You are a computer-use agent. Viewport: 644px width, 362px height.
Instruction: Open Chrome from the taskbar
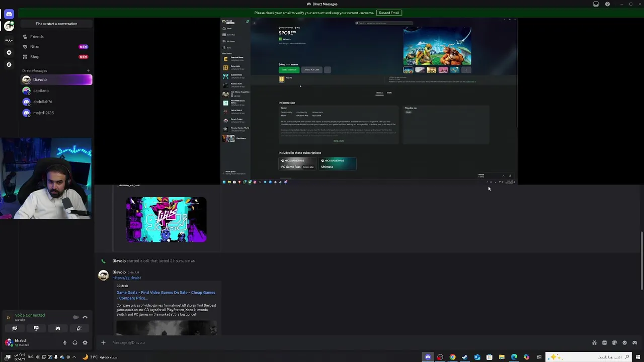coord(452,357)
